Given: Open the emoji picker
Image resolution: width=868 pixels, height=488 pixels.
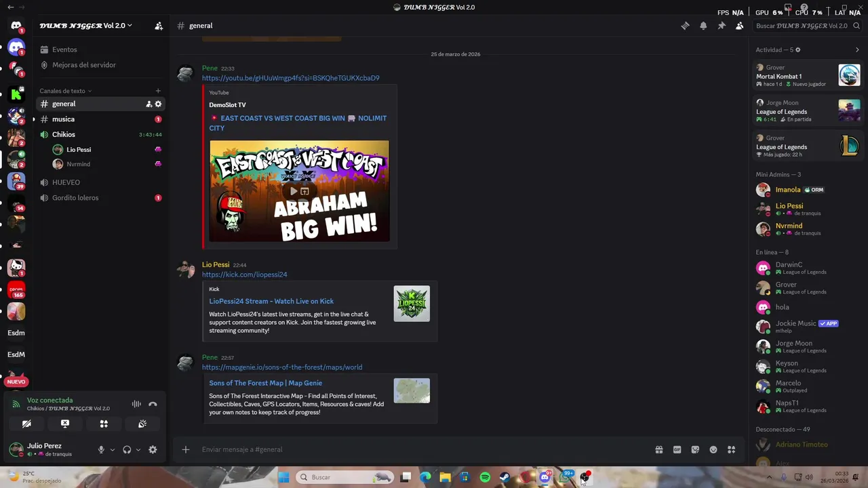Looking at the screenshot, I should click(x=713, y=449).
